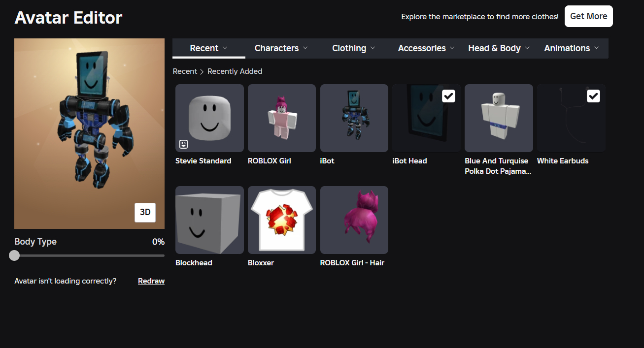Expand the Head & Body dropdown chevron
Screen dimensions: 644x348
527,48
